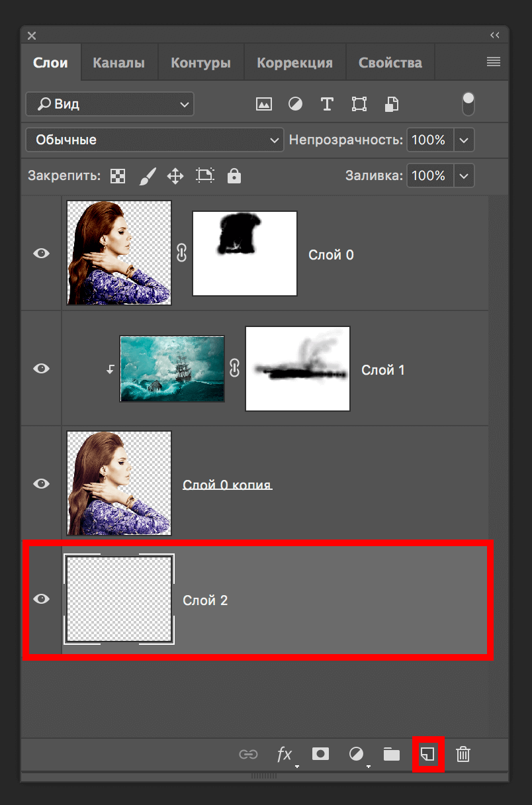Image resolution: width=532 pixels, height=805 pixels.
Task: Open the Вид filter type dropdown
Action: click(x=110, y=104)
